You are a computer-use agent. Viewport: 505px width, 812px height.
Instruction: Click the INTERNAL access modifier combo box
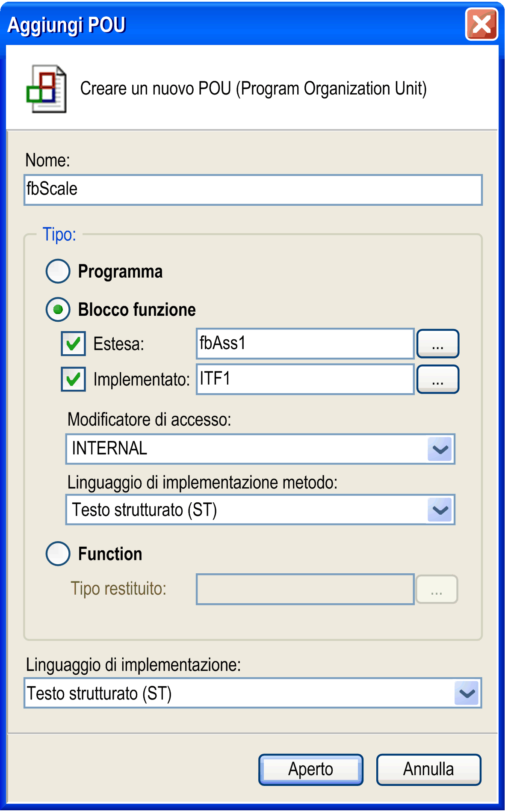pyautogui.click(x=260, y=449)
